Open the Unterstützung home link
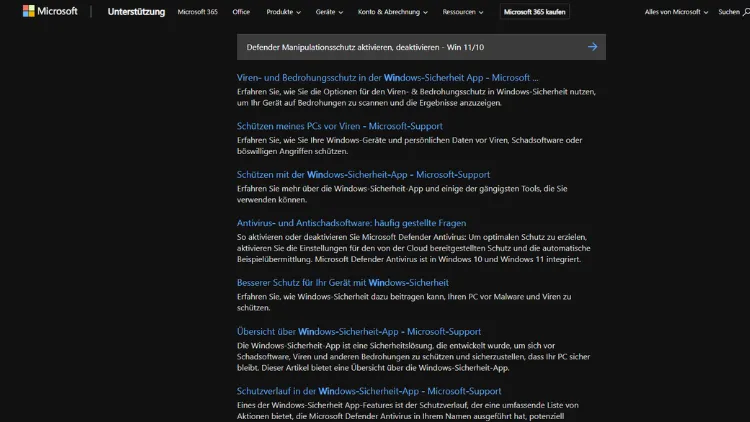The height and width of the screenshot is (422, 750). 136,11
